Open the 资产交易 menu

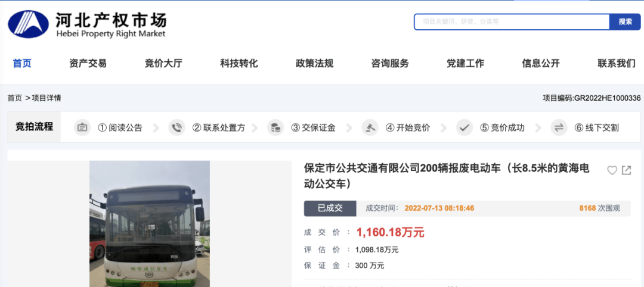coord(88,63)
